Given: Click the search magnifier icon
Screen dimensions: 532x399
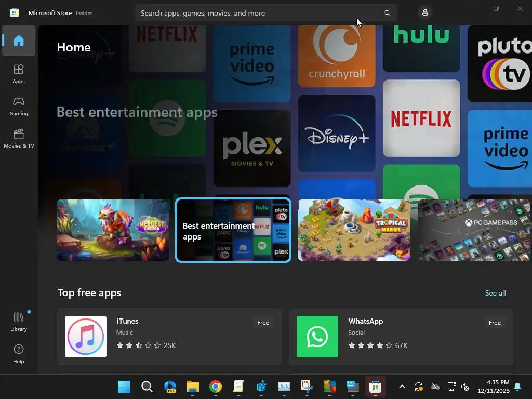Looking at the screenshot, I should pos(387,13).
